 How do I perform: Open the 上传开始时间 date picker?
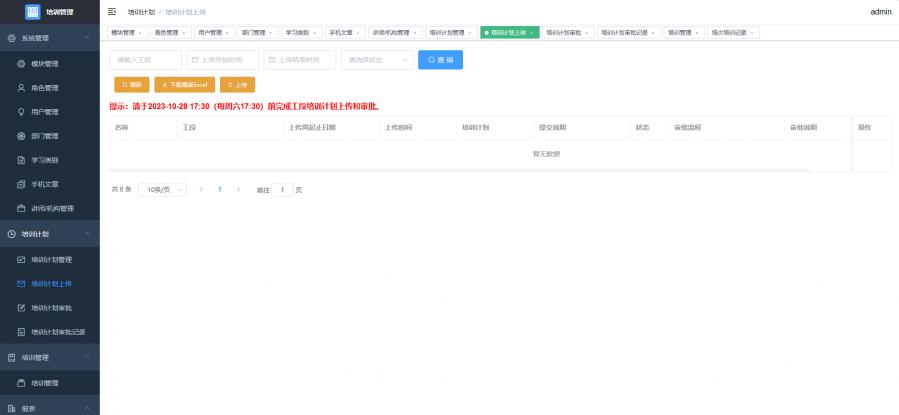point(221,60)
